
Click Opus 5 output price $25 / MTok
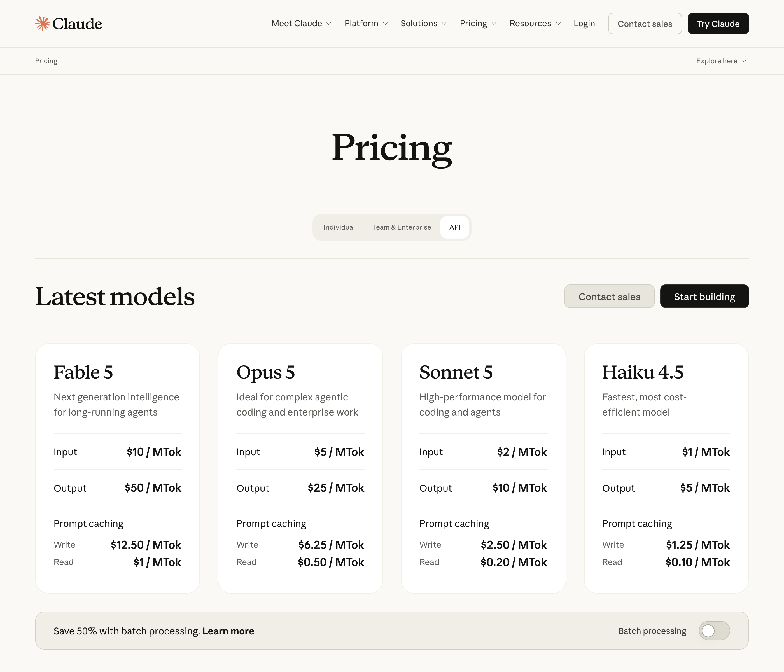pos(336,488)
